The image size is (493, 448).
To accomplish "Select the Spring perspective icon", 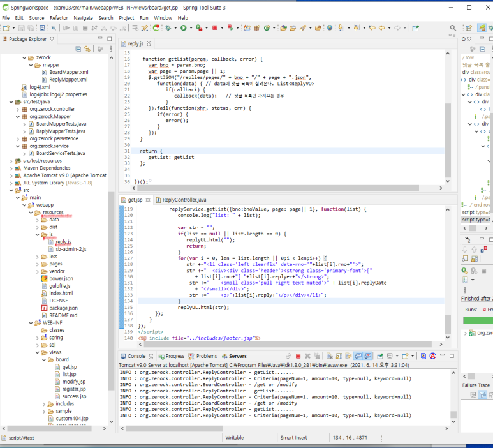I will (482, 28).
